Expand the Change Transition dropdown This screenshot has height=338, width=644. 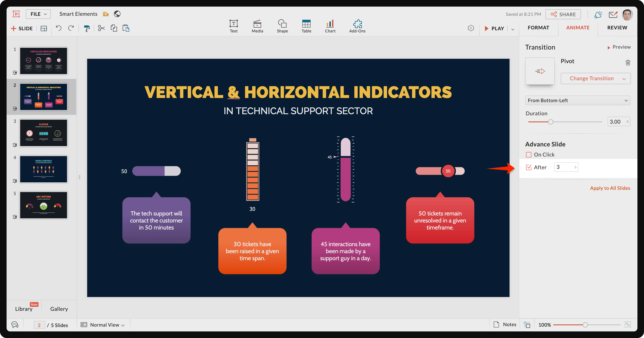pos(596,78)
